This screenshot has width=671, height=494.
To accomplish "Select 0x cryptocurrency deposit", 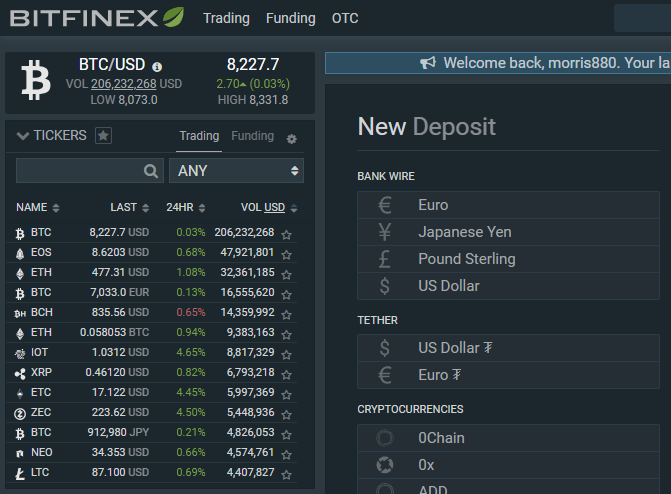I will click(508, 465).
